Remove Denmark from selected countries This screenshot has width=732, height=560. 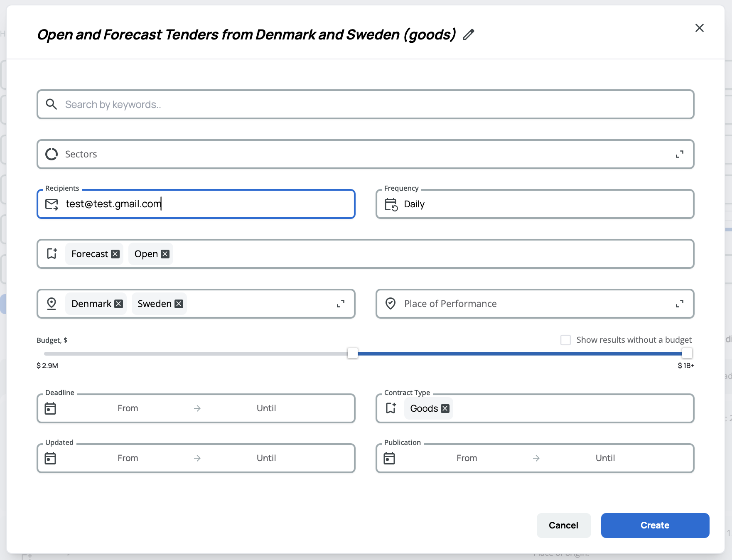click(x=118, y=304)
